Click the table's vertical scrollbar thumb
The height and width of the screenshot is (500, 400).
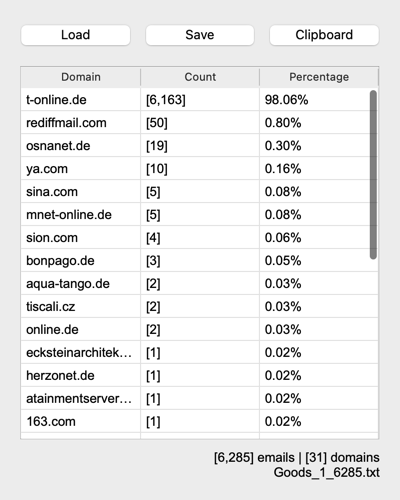point(373,174)
